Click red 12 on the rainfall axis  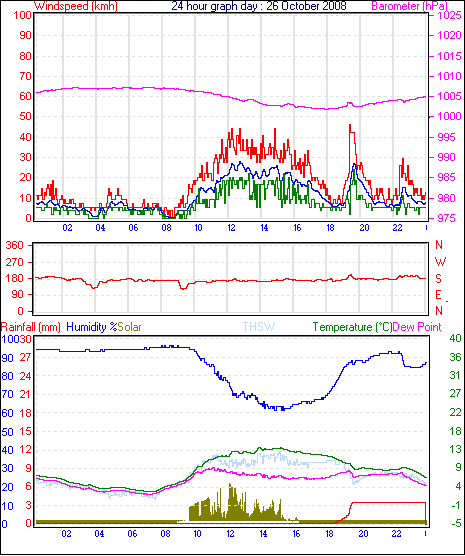(25, 450)
